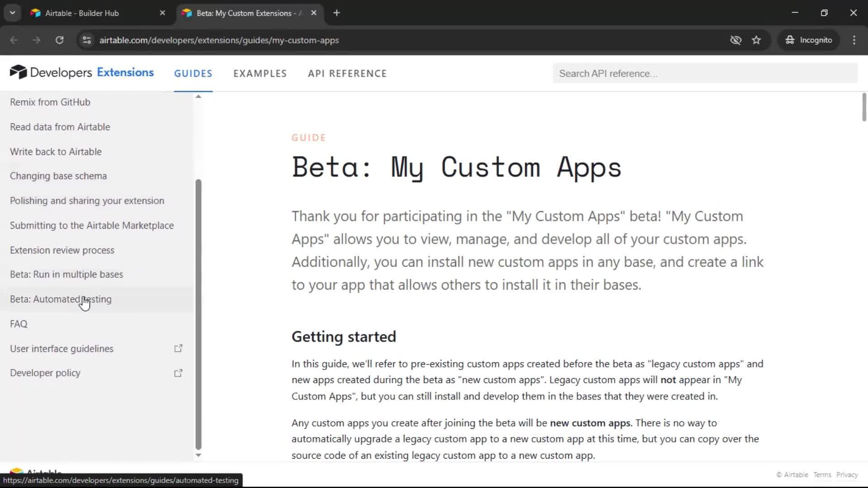Click the Beta: My Custom Apps heading
The image size is (868, 488).
coord(457,168)
